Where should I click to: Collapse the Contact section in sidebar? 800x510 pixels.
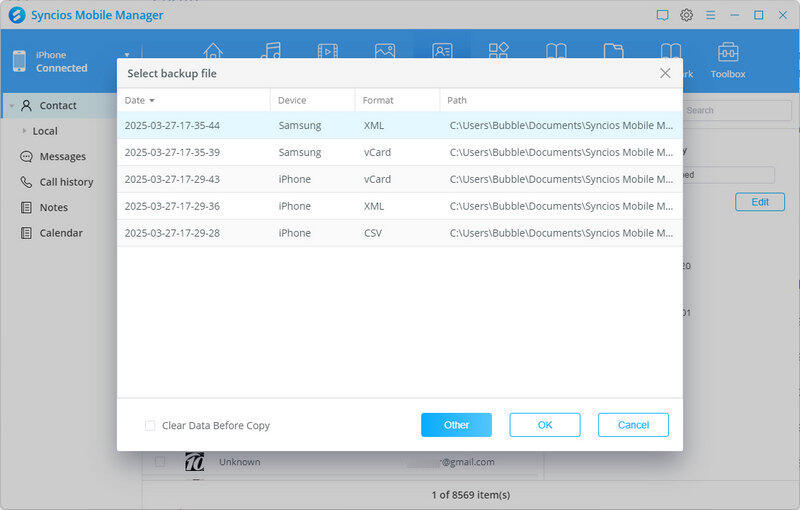pyautogui.click(x=10, y=105)
